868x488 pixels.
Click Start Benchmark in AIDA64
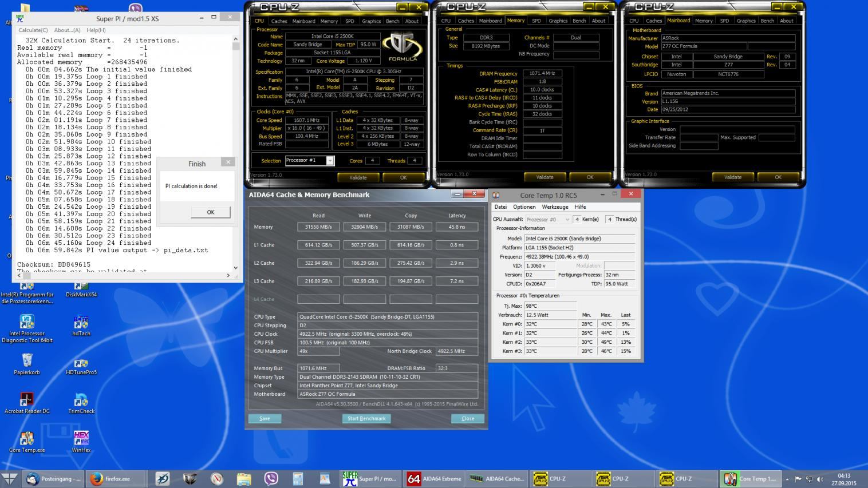click(366, 418)
